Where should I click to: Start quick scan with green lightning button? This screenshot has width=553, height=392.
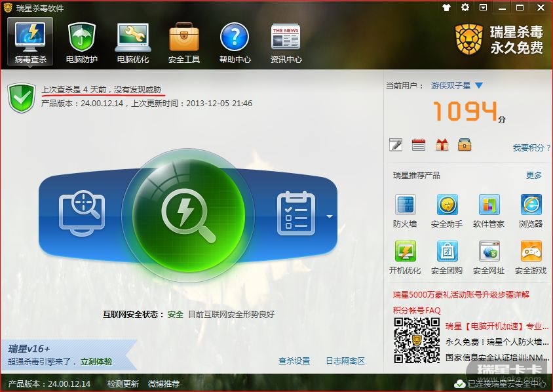(188, 215)
